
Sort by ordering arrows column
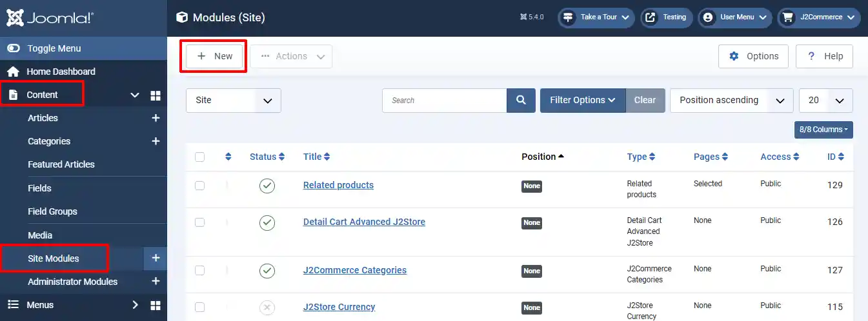[x=228, y=157]
